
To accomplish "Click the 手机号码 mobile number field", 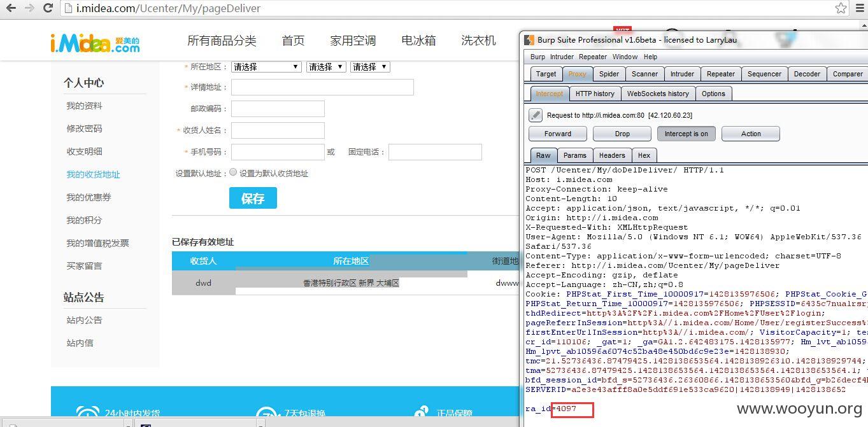I will pos(278,152).
